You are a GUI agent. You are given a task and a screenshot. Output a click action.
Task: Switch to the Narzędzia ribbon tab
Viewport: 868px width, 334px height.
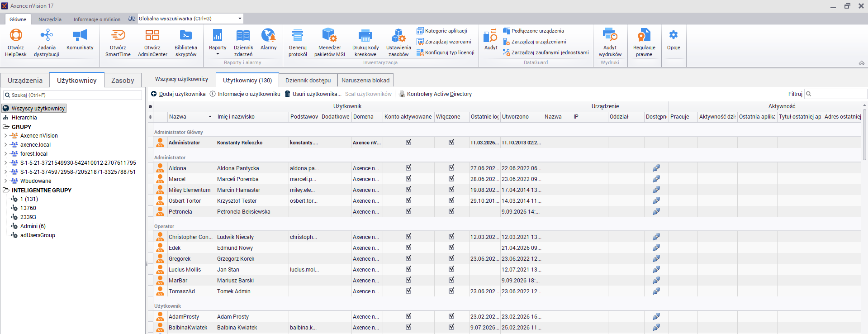(50, 19)
